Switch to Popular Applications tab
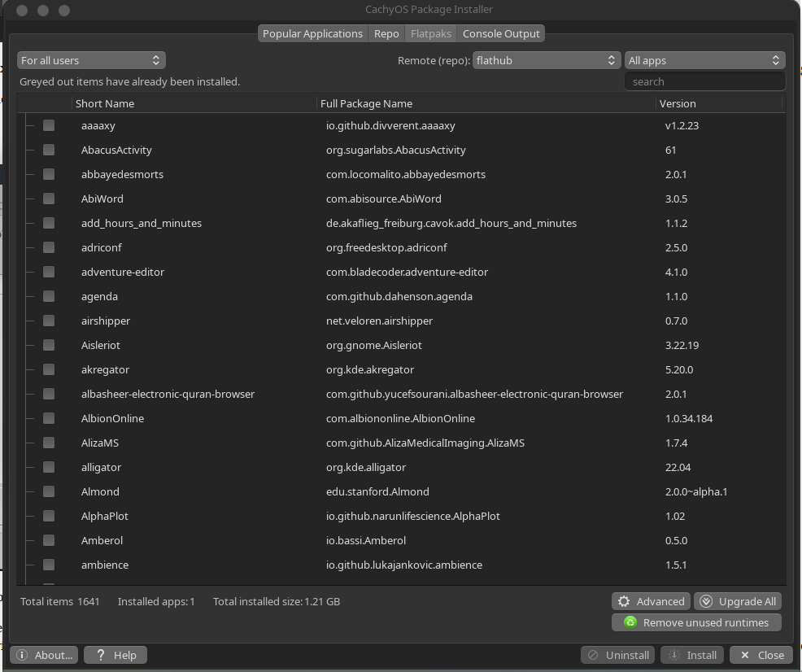This screenshot has height=672, width=802. (x=312, y=33)
